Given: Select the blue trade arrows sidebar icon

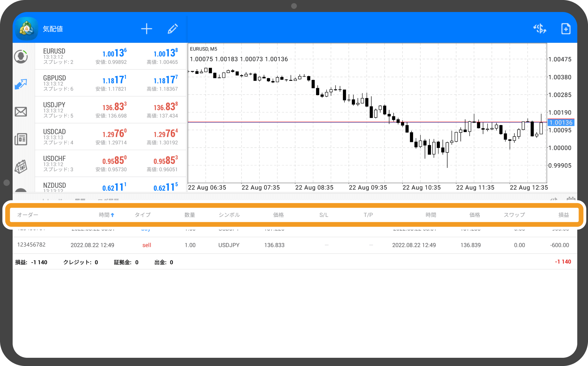Looking at the screenshot, I should click(x=21, y=84).
